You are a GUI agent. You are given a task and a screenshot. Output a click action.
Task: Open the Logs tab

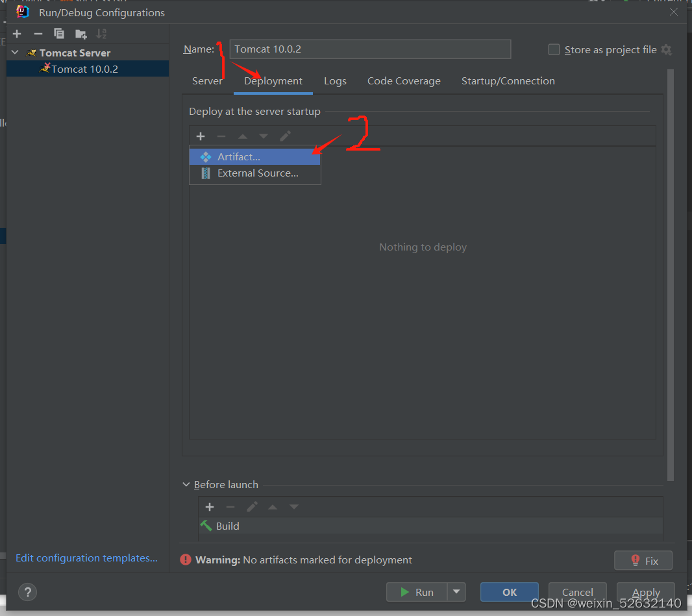coord(335,80)
